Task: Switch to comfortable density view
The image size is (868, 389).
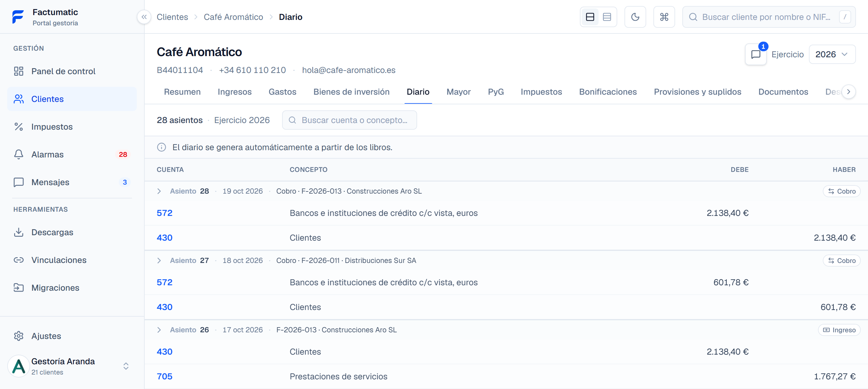Action: coord(590,17)
